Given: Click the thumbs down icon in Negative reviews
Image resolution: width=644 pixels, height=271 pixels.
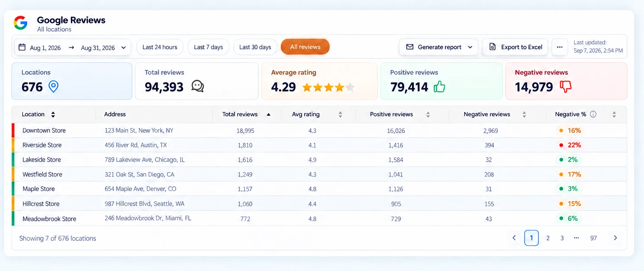Looking at the screenshot, I should [x=566, y=86].
